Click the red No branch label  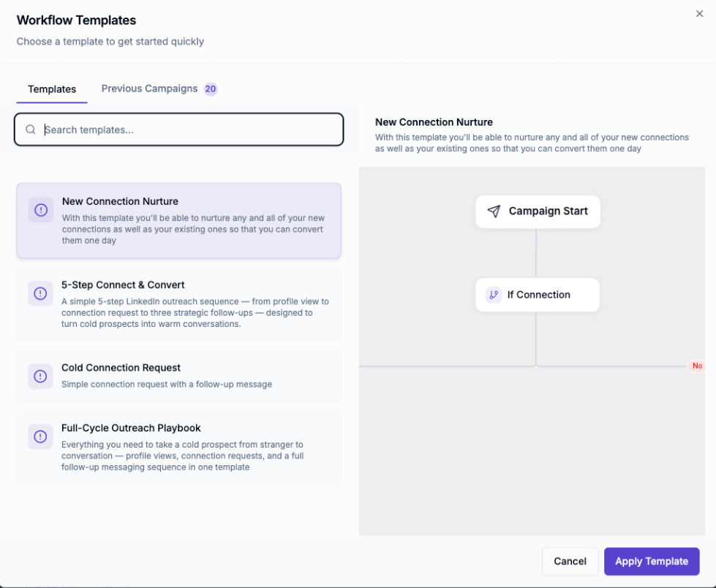click(697, 366)
